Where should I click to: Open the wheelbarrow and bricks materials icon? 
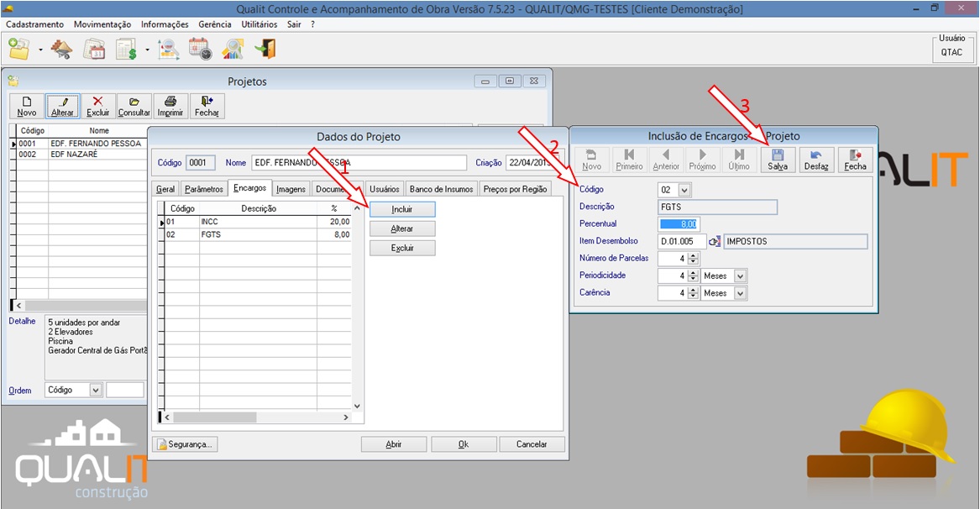point(62,49)
